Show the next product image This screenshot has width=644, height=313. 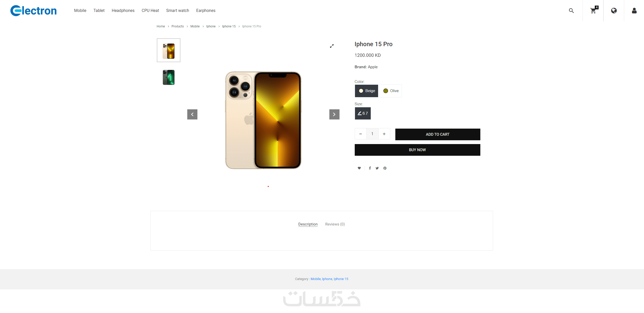(334, 114)
